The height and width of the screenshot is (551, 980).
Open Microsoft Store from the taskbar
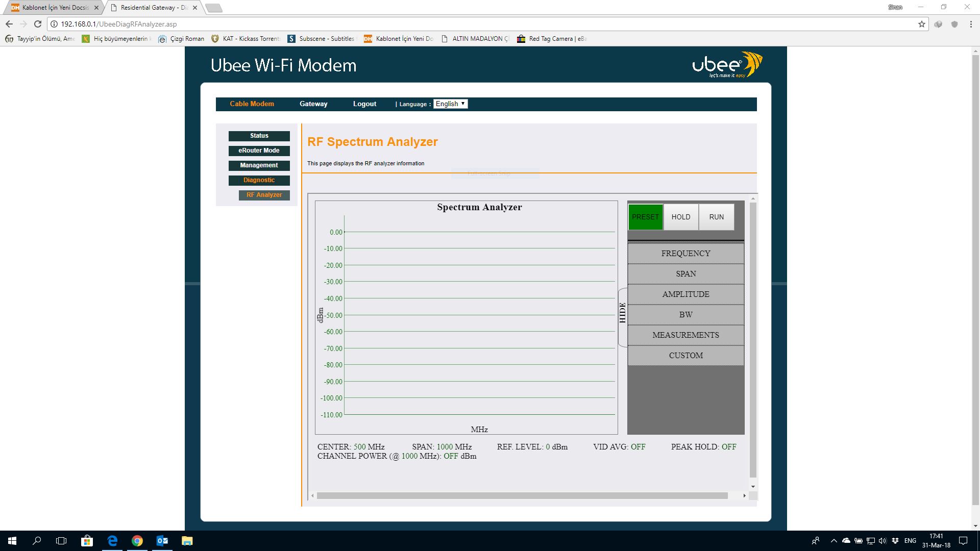(x=87, y=541)
